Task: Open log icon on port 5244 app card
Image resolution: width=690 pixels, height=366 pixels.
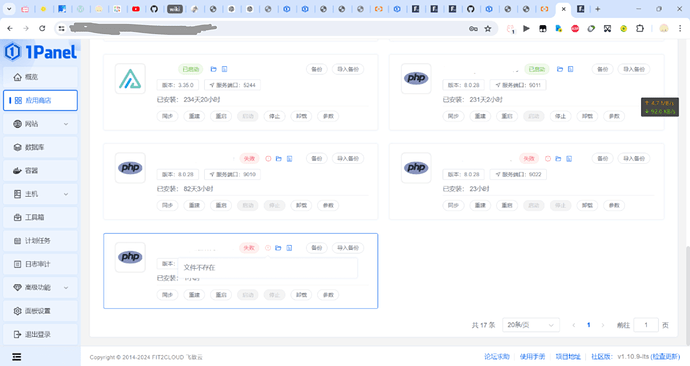Action: [224, 69]
